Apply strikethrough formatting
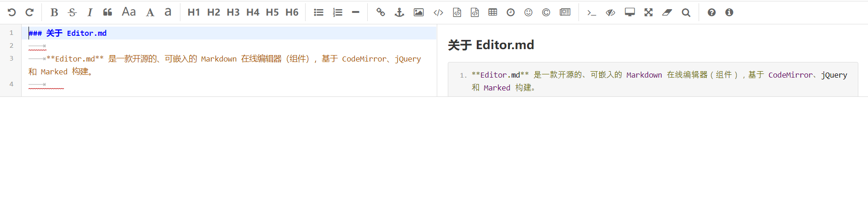This screenshot has height=208, width=868. click(x=72, y=12)
